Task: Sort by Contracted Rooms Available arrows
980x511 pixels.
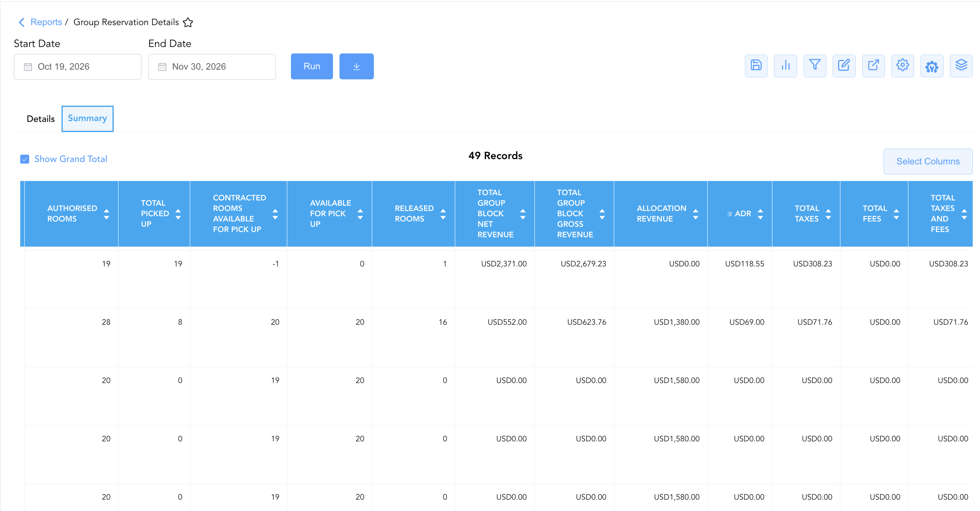Action: click(275, 214)
